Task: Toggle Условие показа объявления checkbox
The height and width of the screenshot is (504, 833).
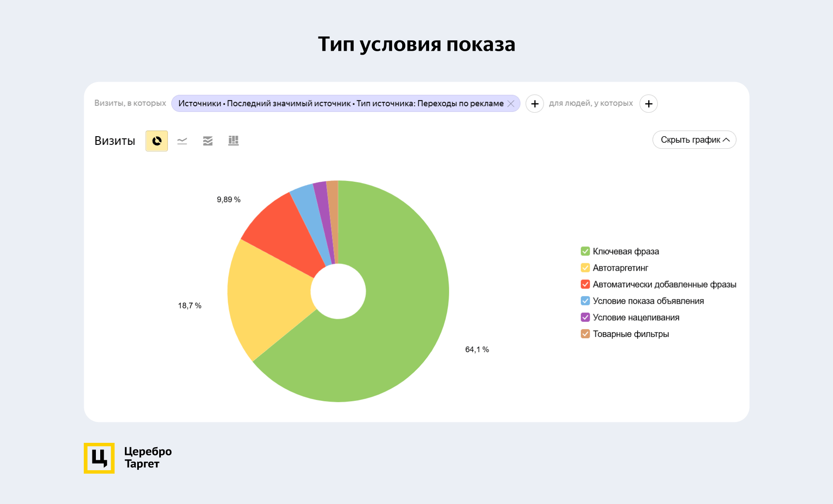Action: pyautogui.click(x=585, y=301)
